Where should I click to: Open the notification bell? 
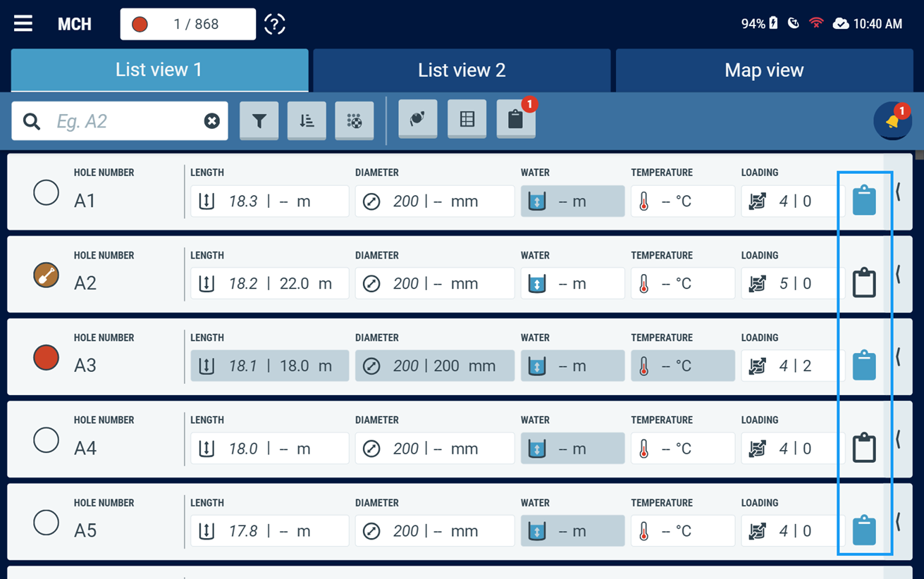(x=892, y=121)
